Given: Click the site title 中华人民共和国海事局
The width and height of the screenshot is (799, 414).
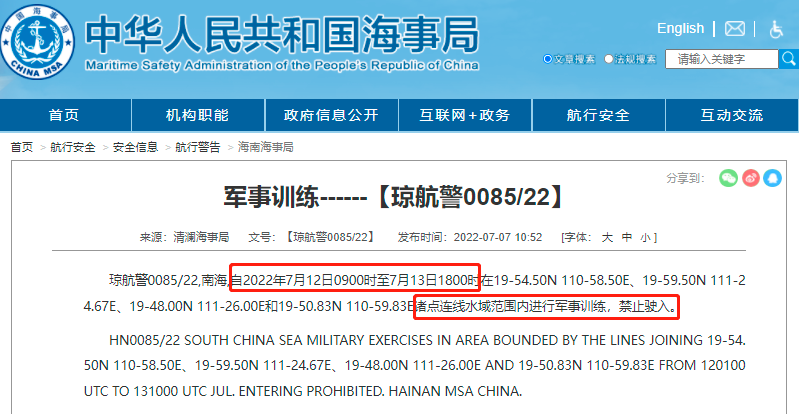Looking at the screenshot, I should click(282, 36).
